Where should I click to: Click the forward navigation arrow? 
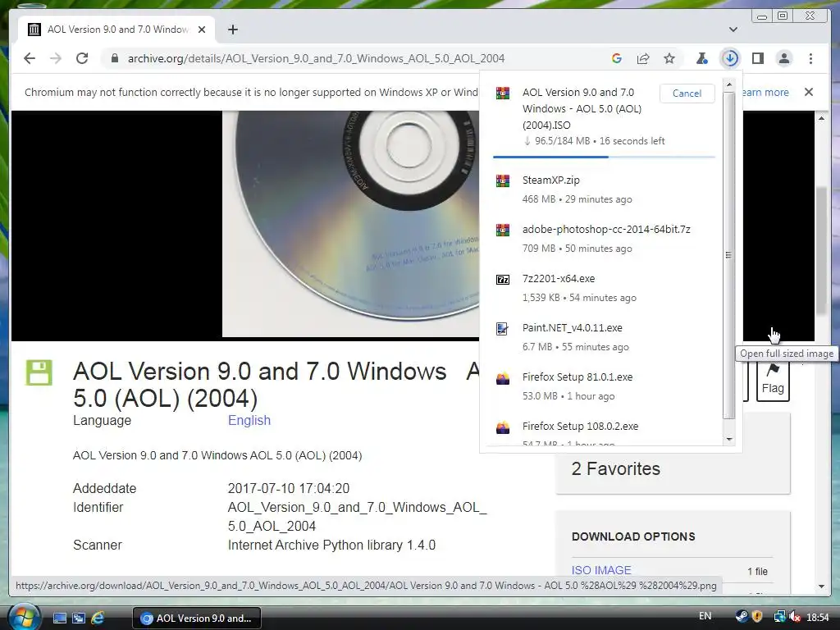[56, 58]
